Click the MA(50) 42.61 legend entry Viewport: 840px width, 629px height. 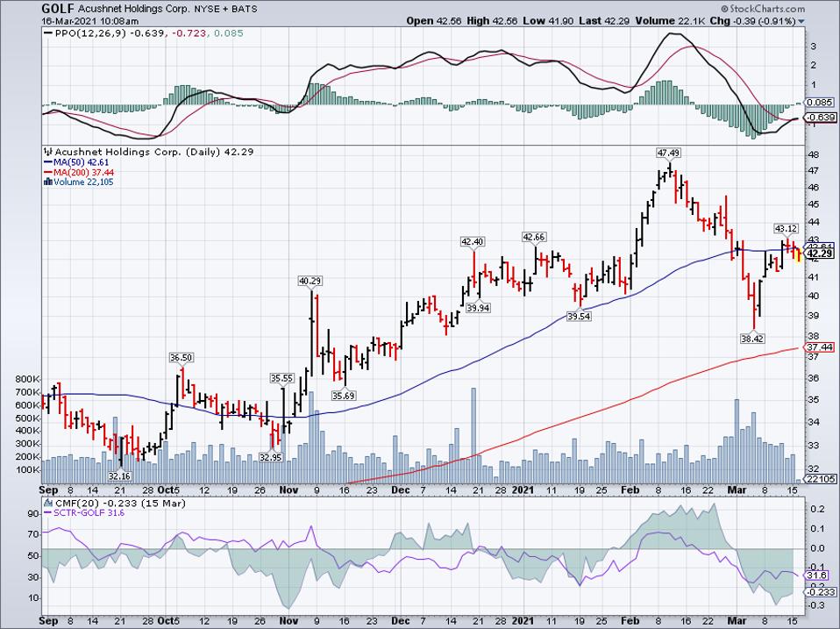click(x=75, y=162)
